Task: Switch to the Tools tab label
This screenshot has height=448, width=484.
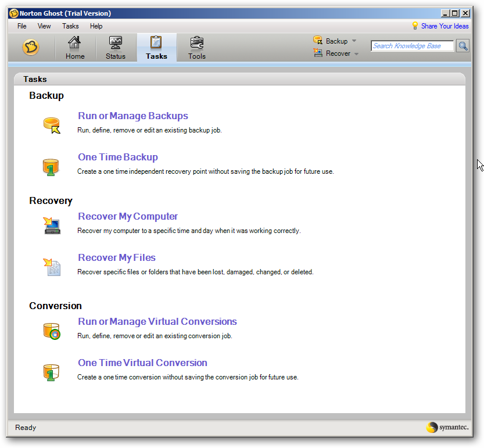Action: click(x=197, y=56)
